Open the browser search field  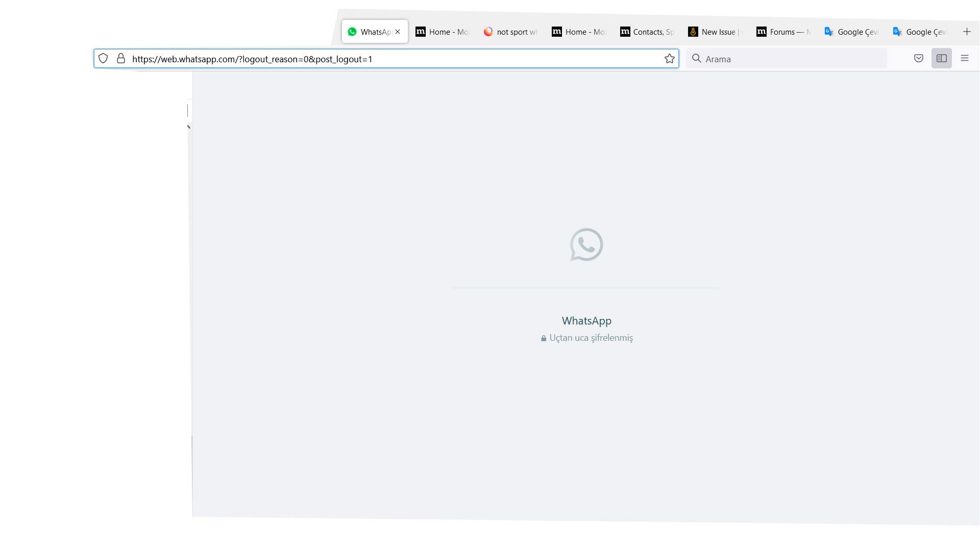787,59
